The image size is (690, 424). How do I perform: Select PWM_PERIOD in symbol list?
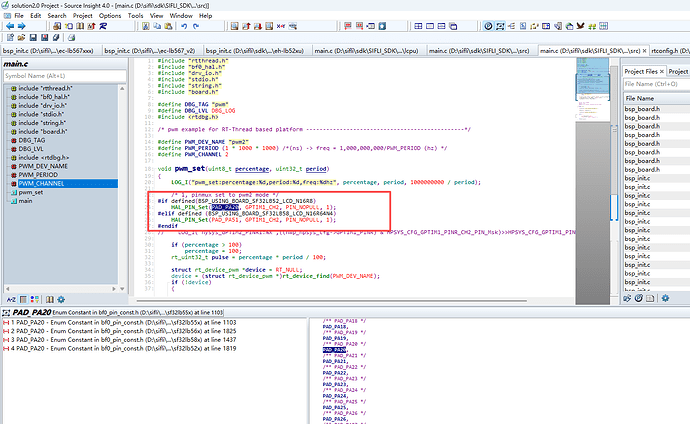point(37,175)
